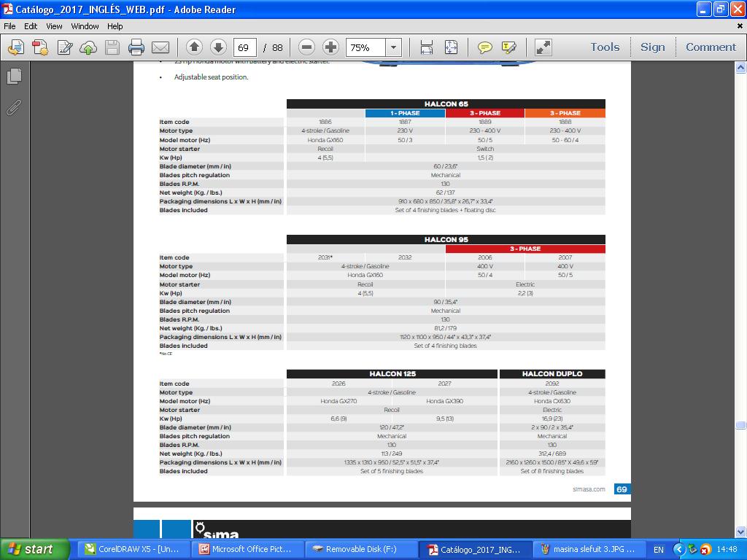Click the page number field showing 69
The image size is (747, 560).
245,47
